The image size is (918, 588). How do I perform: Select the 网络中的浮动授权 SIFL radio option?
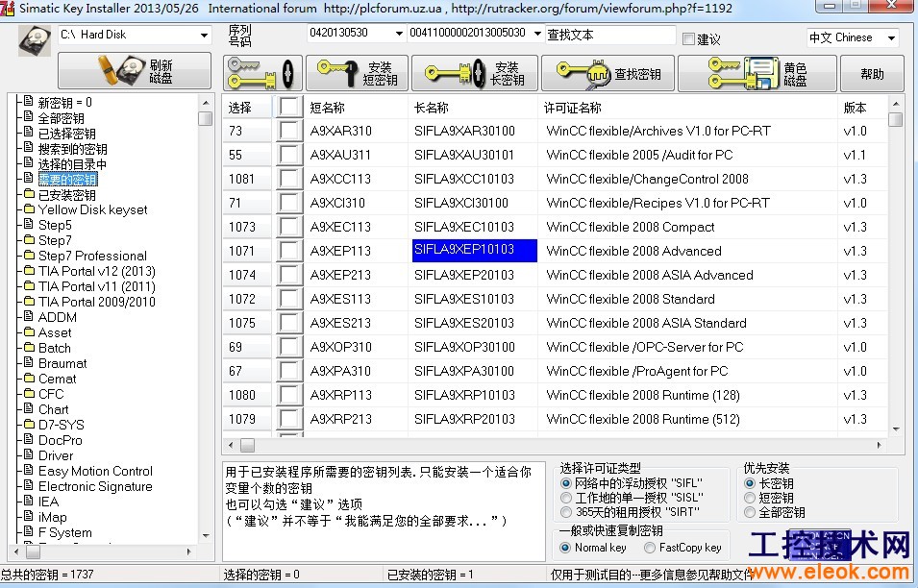[565, 483]
